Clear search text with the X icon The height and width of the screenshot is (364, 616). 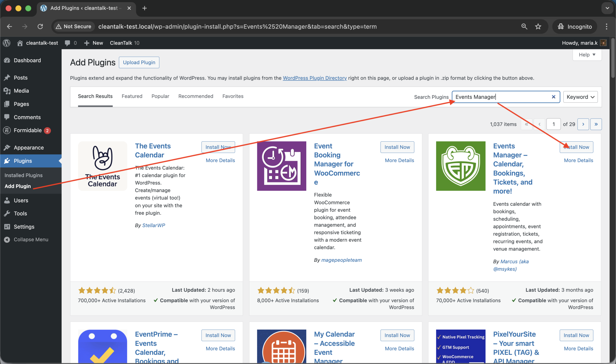[x=553, y=97]
